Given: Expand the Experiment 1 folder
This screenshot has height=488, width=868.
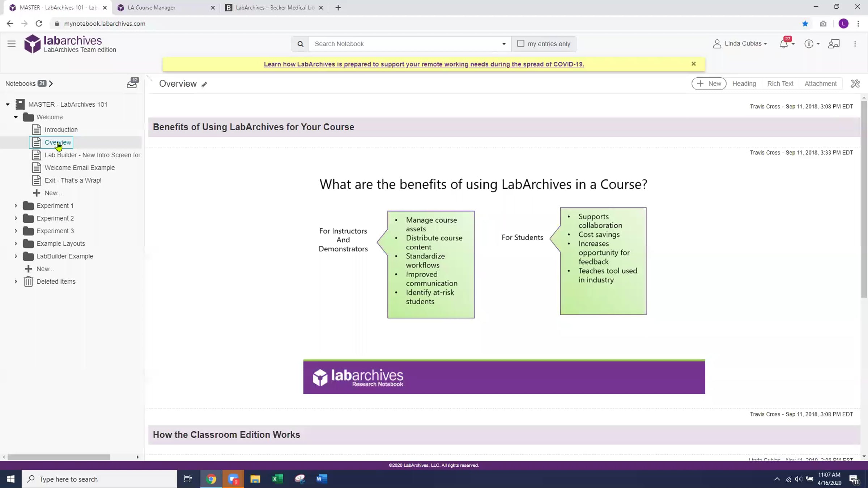Looking at the screenshot, I should (x=16, y=206).
